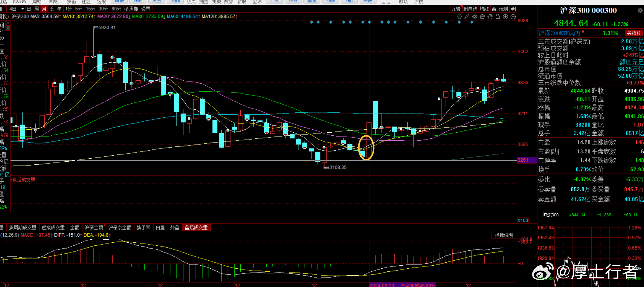This screenshot has height=287, width=644.
Task: Click the 4844.64 latest price in header
Action: [x=571, y=23]
